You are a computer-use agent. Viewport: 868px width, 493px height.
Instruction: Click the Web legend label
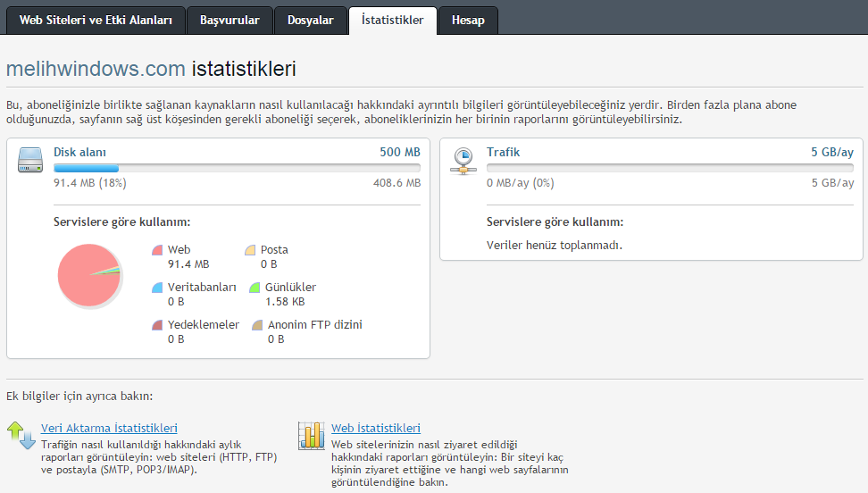(x=179, y=250)
